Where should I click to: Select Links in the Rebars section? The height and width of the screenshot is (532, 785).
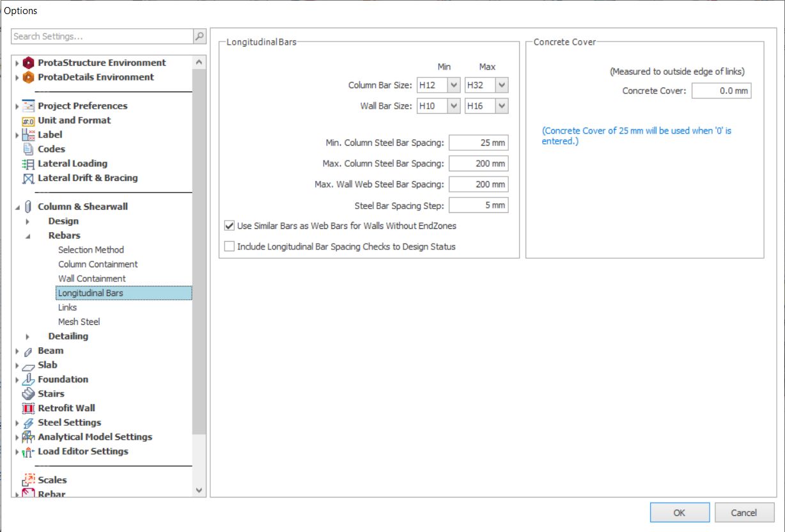tap(67, 308)
